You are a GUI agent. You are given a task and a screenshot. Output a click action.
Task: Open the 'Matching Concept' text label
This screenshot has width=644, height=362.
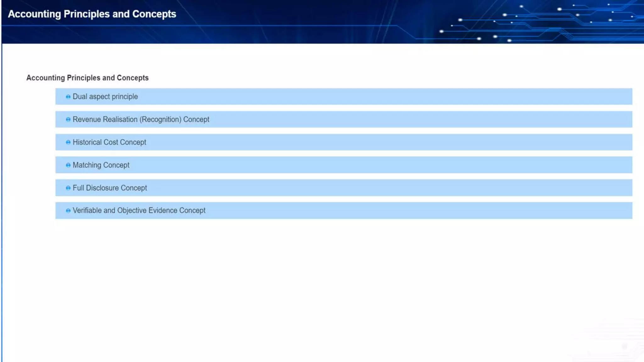click(101, 165)
